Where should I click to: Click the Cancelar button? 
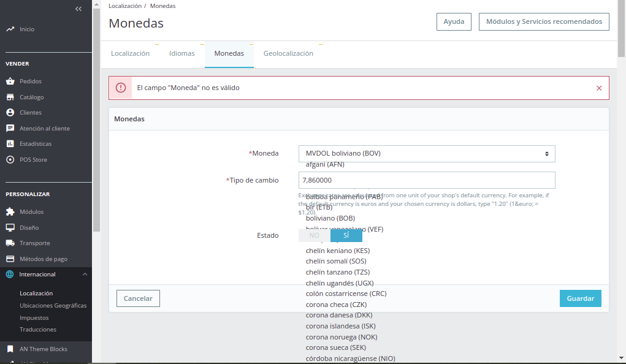click(138, 298)
